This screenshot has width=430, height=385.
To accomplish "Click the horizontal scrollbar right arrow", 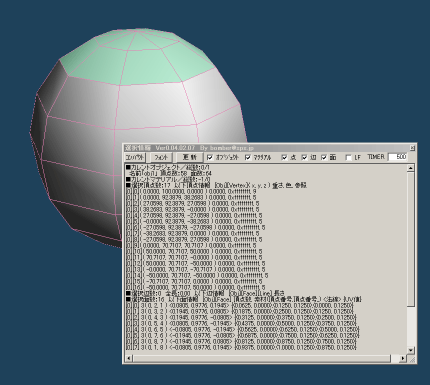I will click(403, 358).
